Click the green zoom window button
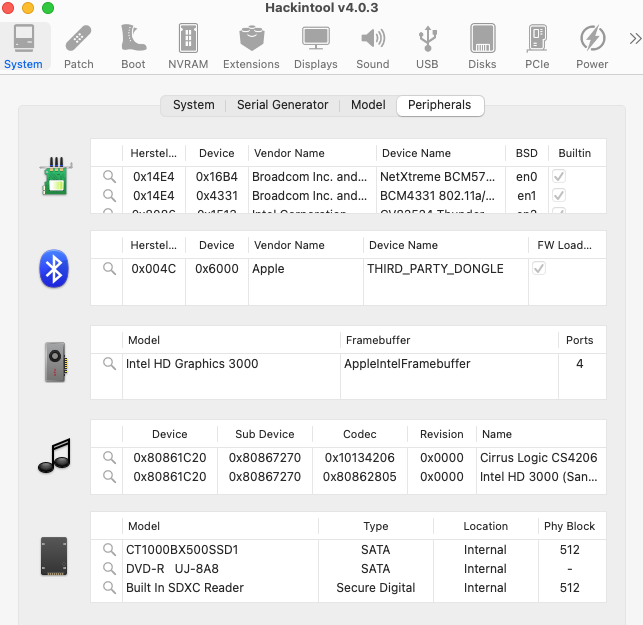 [x=48, y=8]
